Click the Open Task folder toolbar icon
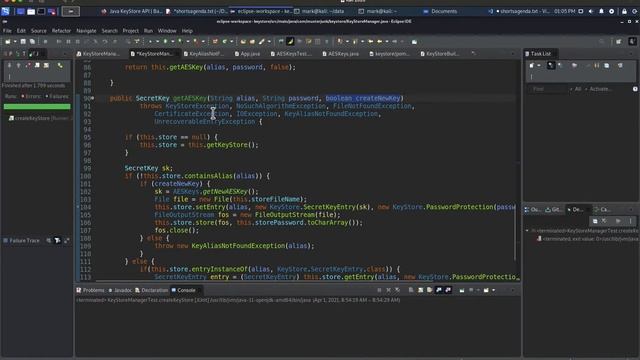 click(252, 41)
